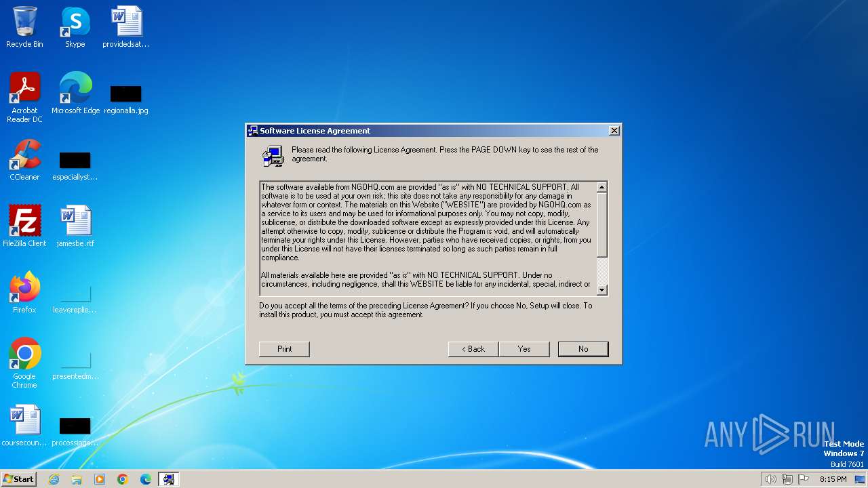868x488 pixels.
Task: Select the leavereplie desktop file
Action: [x=75, y=298]
